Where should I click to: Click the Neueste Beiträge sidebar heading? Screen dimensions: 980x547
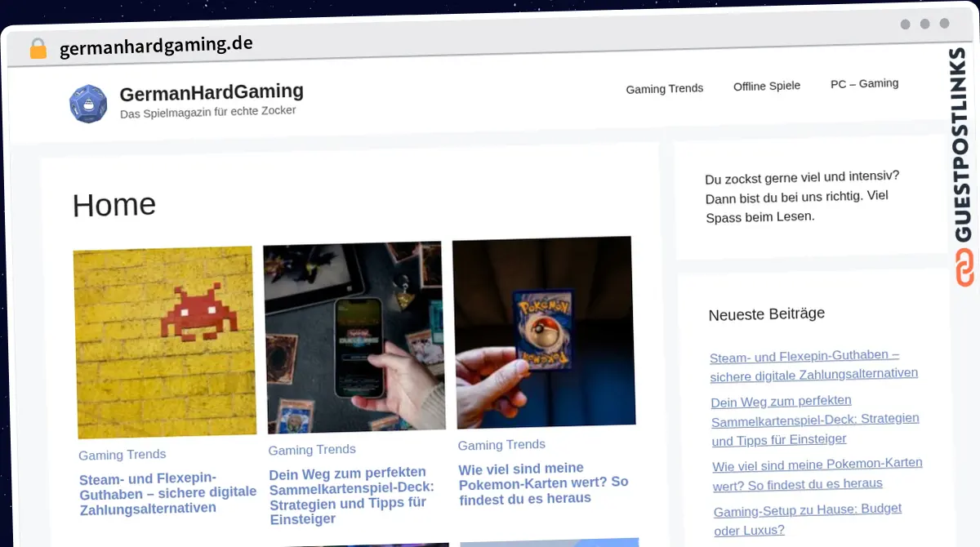tap(766, 314)
